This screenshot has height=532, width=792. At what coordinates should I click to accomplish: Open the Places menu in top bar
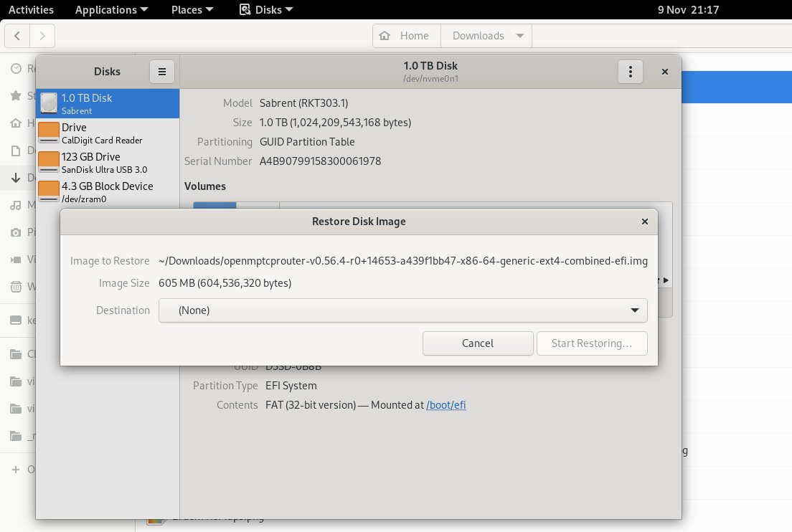click(x=192, y=9)
